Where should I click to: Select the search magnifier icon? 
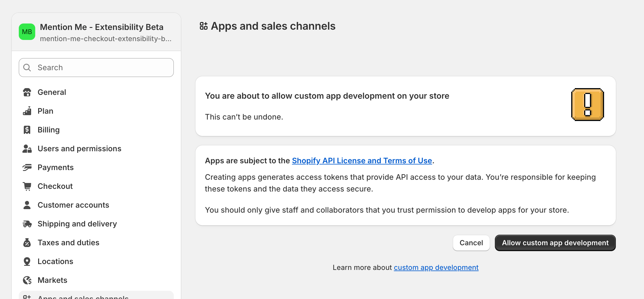(x=27, y=68)
